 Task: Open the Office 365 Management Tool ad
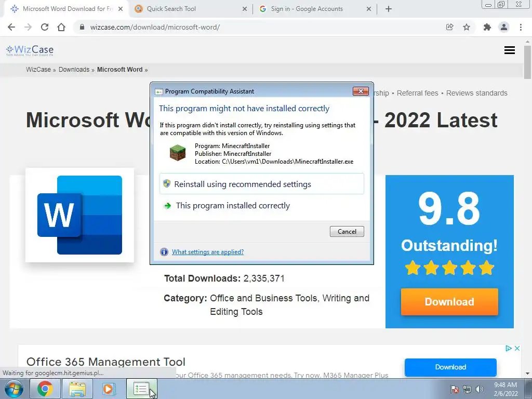tap(106, 362)
